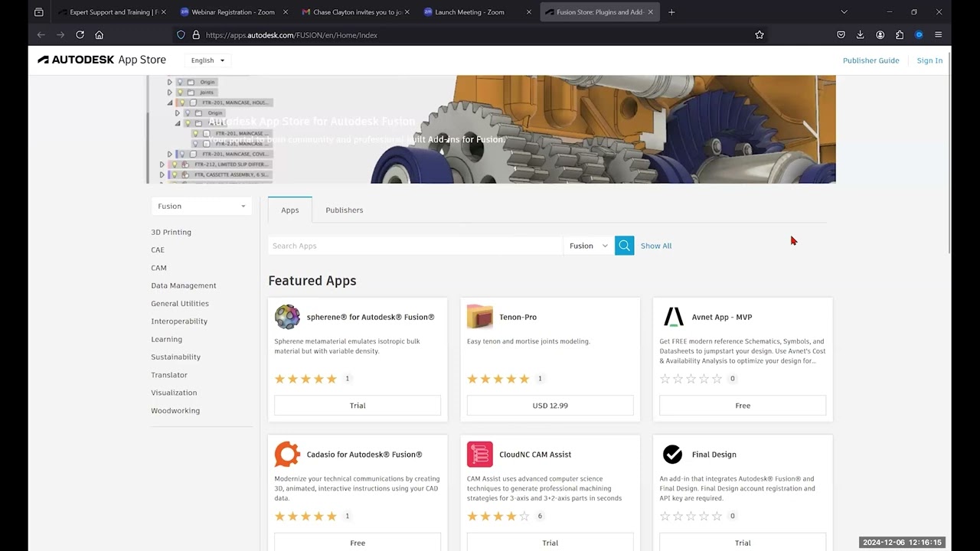
Task: Click Free button for Avnet App
Action: (x=743, y=406)
